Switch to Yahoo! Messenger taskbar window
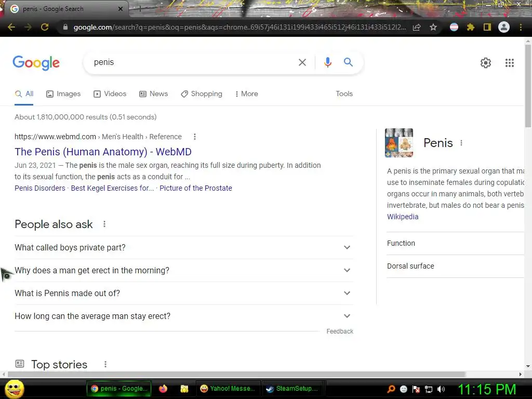The width and height of the screenshot is (532, 399). click(228, 389)
